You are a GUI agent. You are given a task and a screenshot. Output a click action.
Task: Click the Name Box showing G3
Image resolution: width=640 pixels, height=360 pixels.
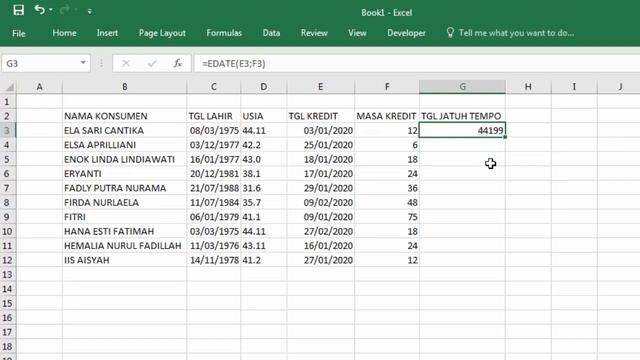tap(40, 63)
